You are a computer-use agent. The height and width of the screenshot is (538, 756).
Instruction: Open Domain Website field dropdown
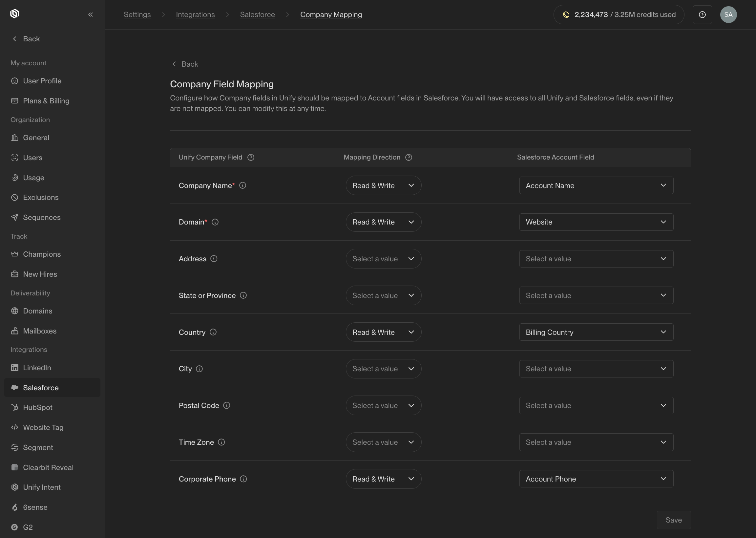[x=596, y=222]
